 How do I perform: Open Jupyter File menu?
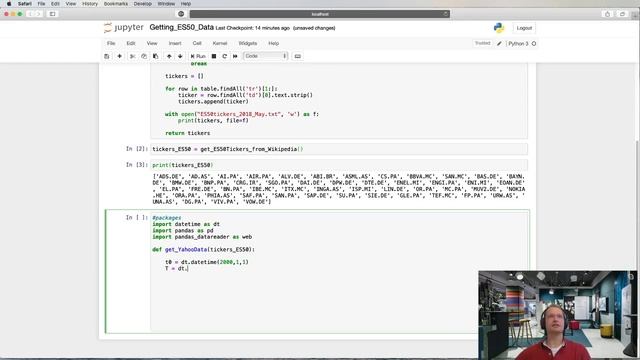(111, 43)
